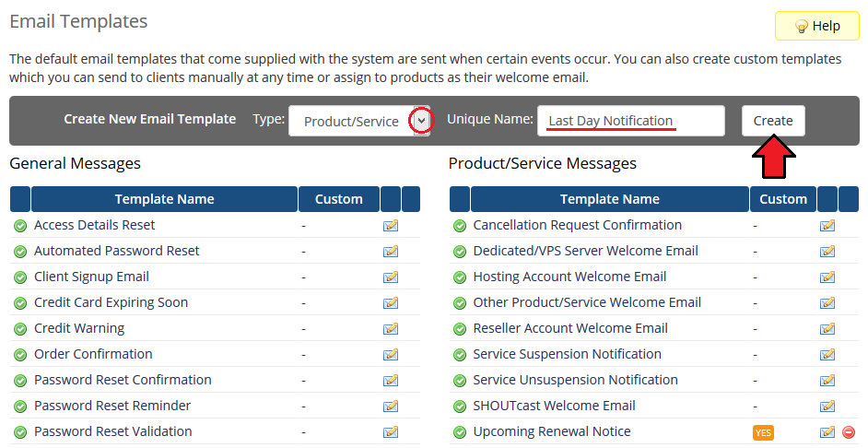Click edit icon for Credit Card Expiring Soon
The image size is (868, 448).
(391, 303)
